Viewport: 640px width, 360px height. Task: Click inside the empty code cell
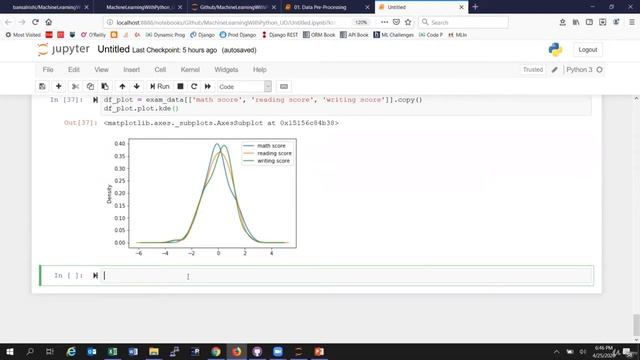(x=347, y=276)
